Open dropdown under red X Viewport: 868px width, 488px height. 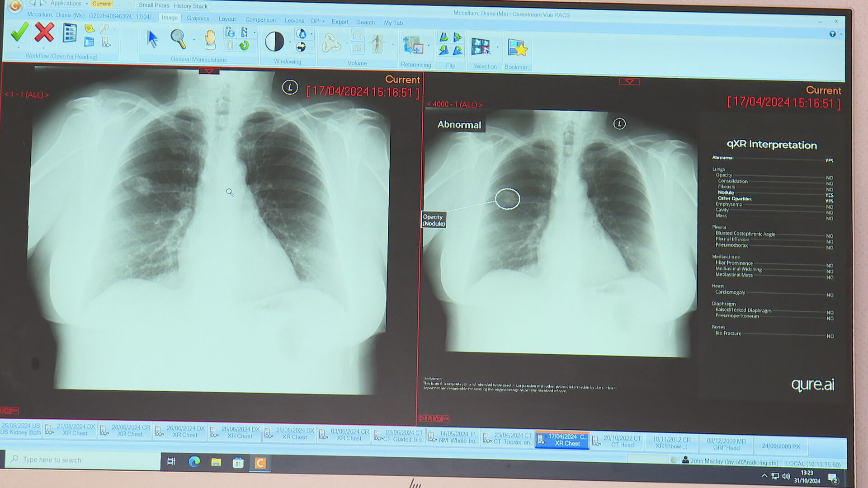tap(43, 47)
